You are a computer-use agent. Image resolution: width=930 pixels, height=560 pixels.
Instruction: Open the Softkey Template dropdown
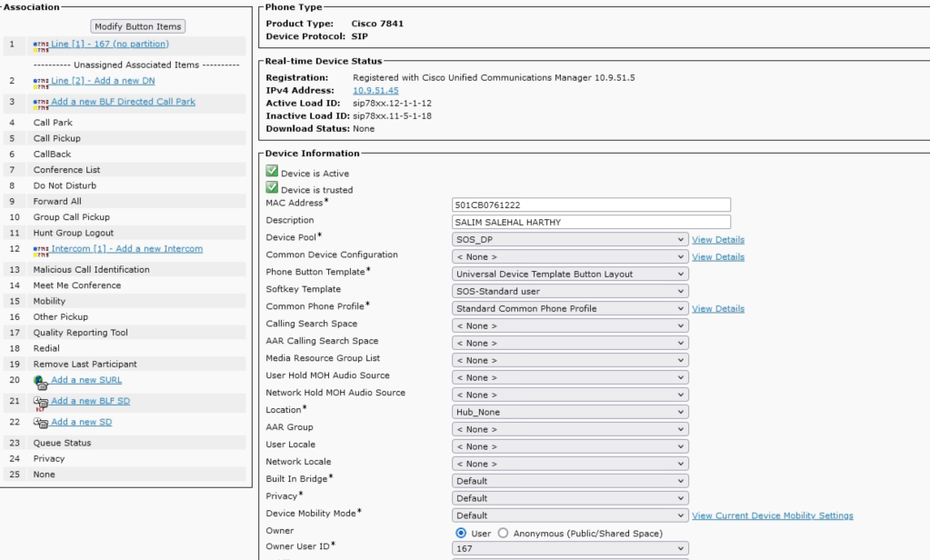(x=570, y=291)
